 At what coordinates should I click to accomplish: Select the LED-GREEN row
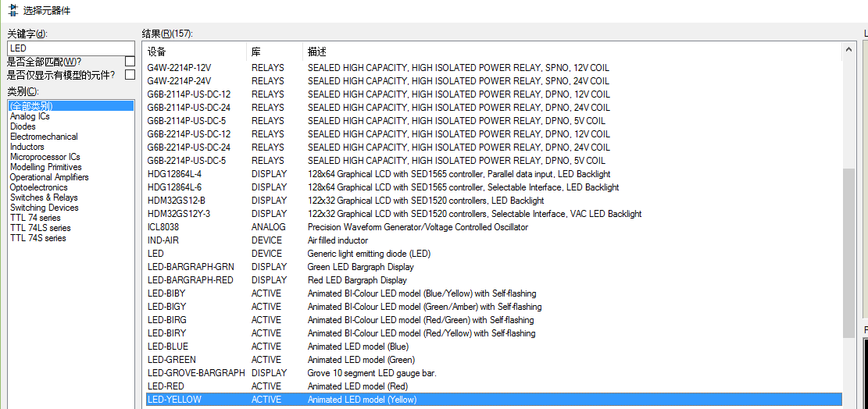click(x=494, y=359)
